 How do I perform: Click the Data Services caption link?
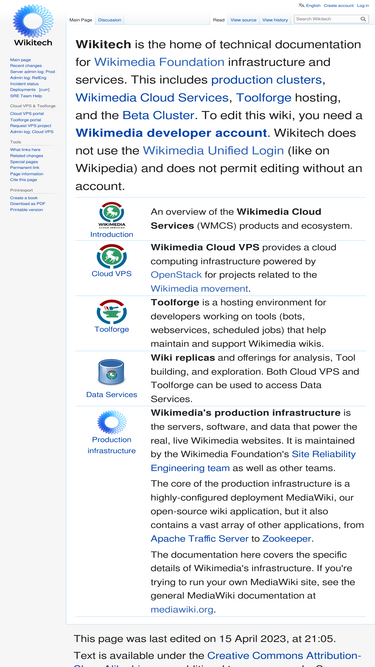tap(111, 394)
